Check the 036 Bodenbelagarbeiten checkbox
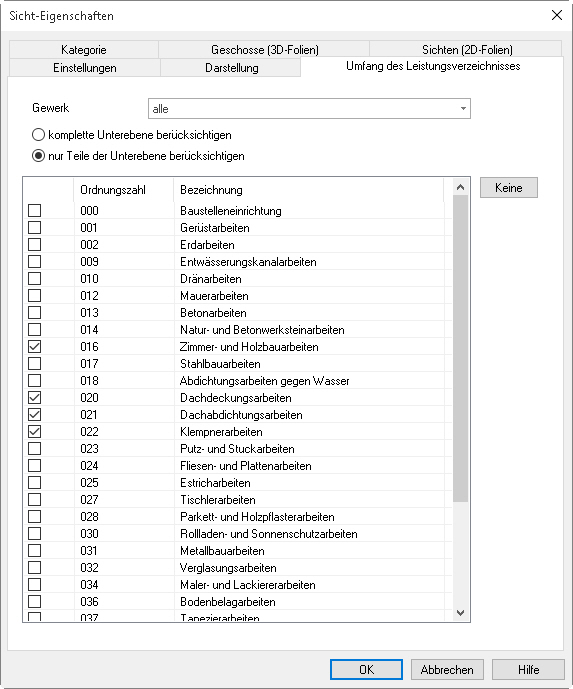 click(x=35, y=602)
